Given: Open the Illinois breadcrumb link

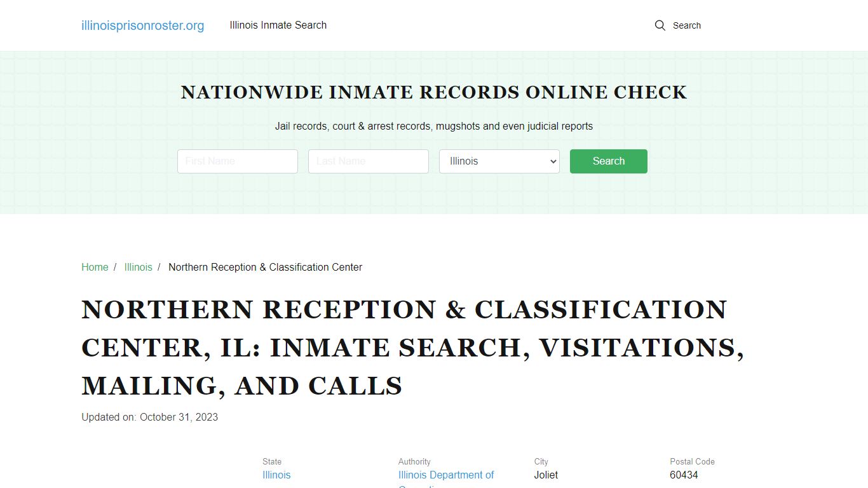Looking at the screenshot, I should 139,268.
